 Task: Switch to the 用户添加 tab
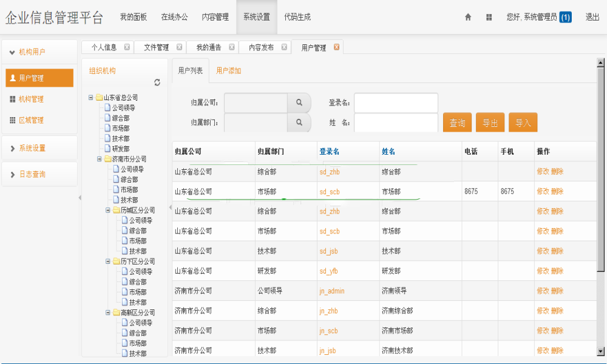pyautogui.click(x=228, y=71)
